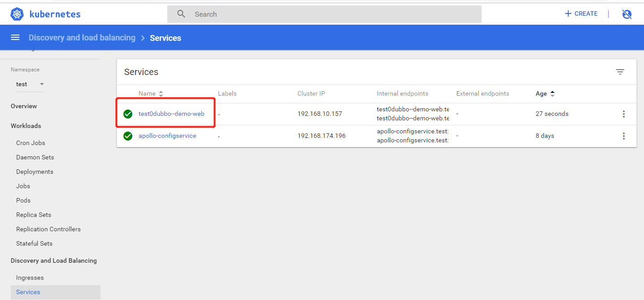Open the apollo-configservice service link

point(167,136)
